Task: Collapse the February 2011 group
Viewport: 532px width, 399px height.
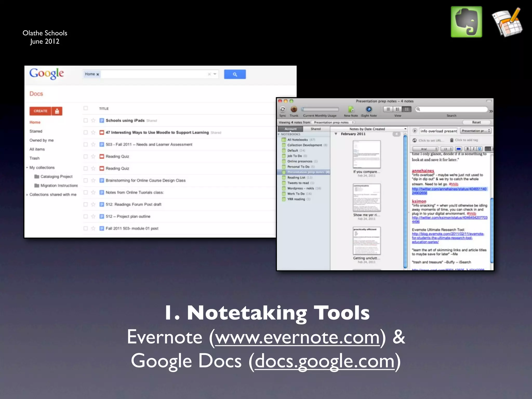Action: pos(336,134)
